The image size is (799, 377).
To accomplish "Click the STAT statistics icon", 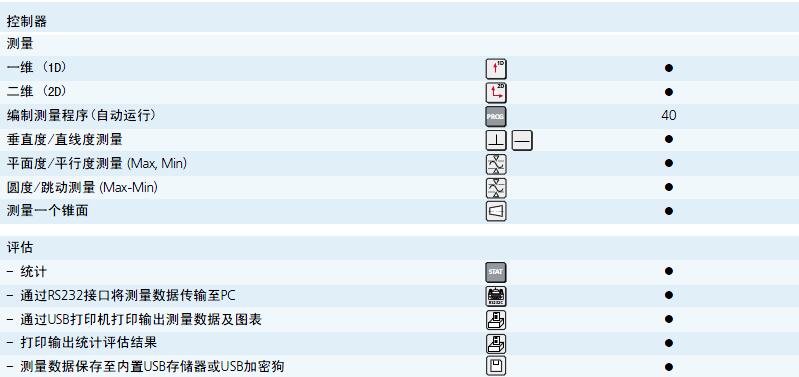I will pyautogui.click(x=496, y=272).
